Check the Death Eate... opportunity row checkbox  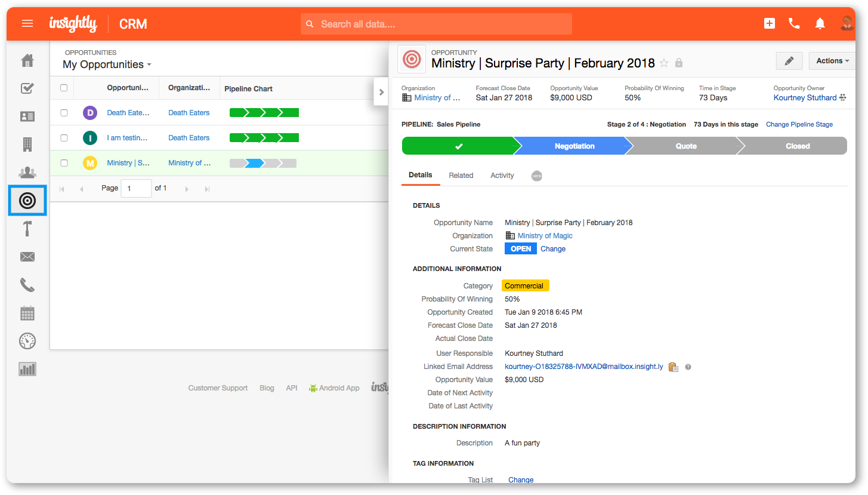click(64, 113)
